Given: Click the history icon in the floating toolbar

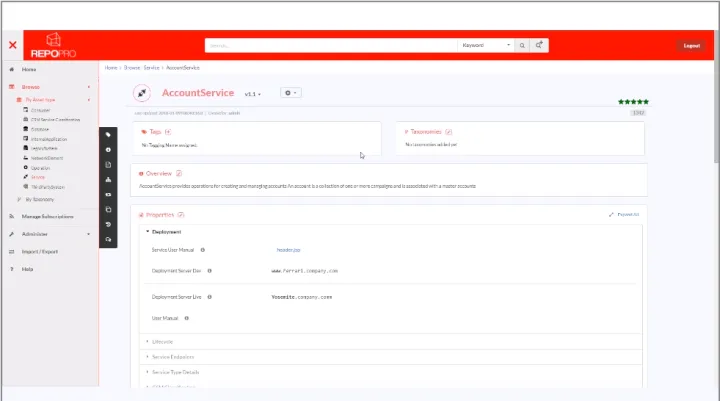Looking at the screenshot, I should click(108, 225).
